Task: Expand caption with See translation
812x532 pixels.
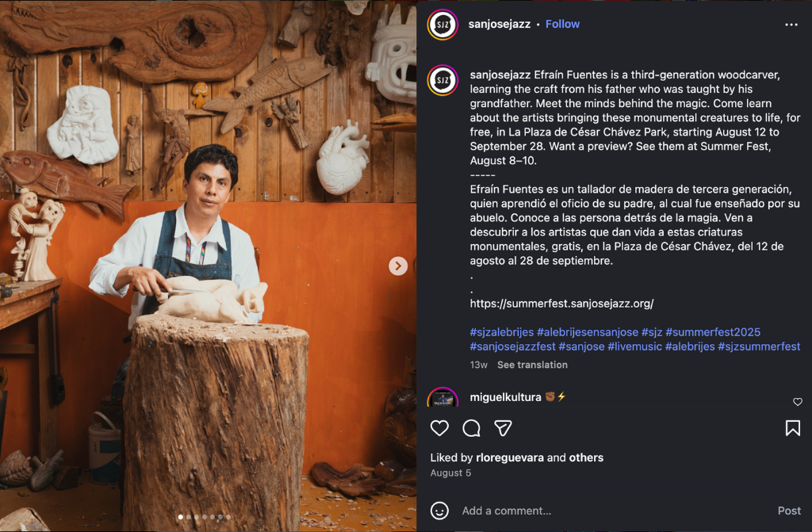Action: [532, 365]
